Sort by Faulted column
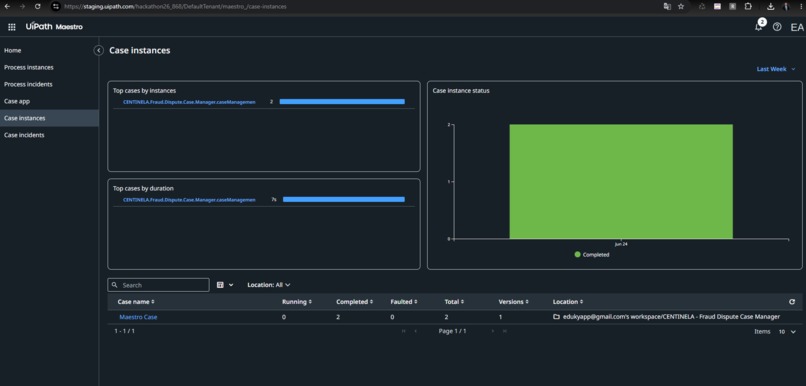 404,302
